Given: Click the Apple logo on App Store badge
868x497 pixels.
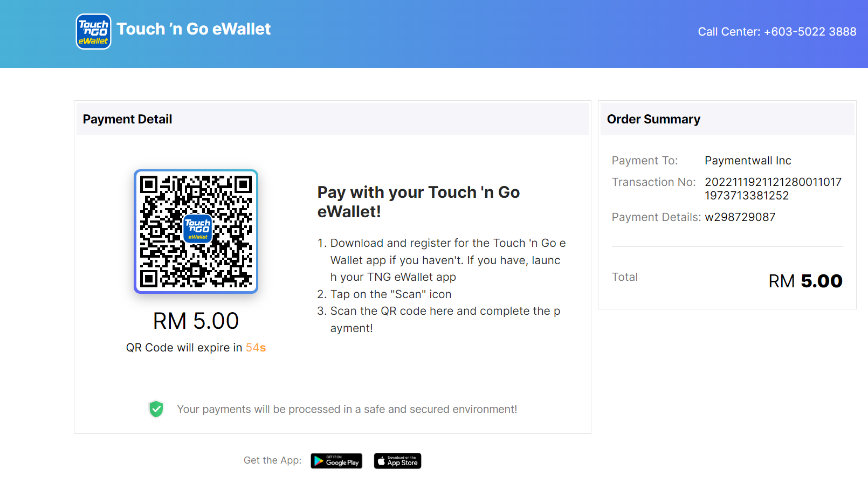Looking at the screenshot, I should point(381,460).
